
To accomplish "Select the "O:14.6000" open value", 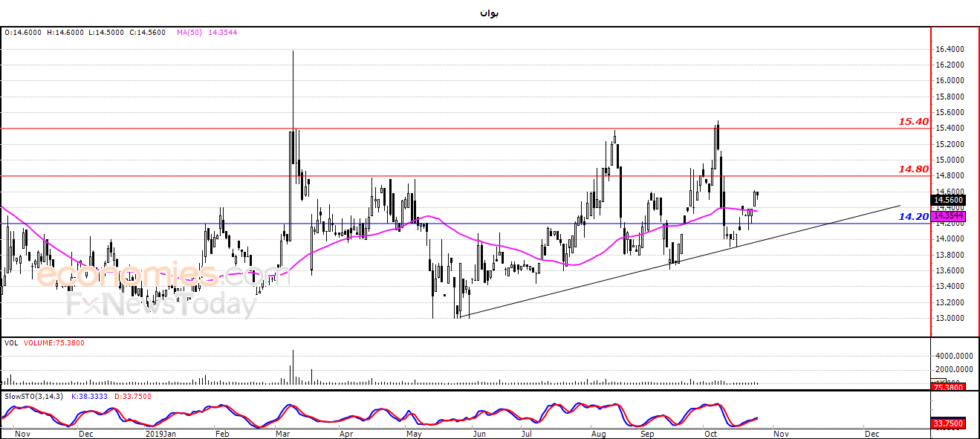I will 23,33.
